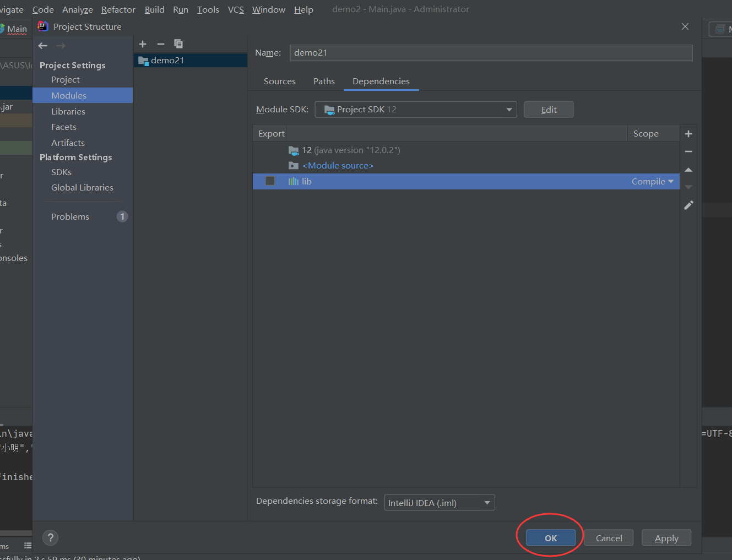The height and width of the screenshot is (560, 732).
Task: Change the Compile scope dropdown for lib
Action: (653, 181)
